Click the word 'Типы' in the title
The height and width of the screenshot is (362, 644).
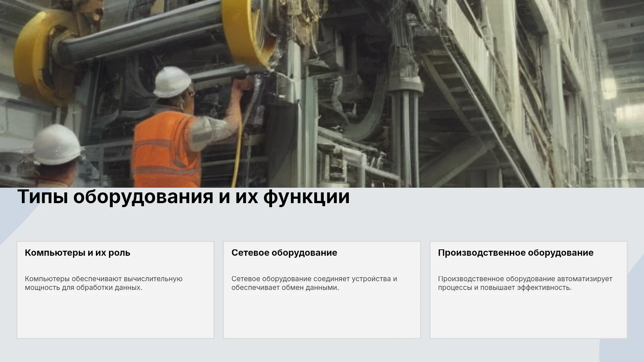43,197
